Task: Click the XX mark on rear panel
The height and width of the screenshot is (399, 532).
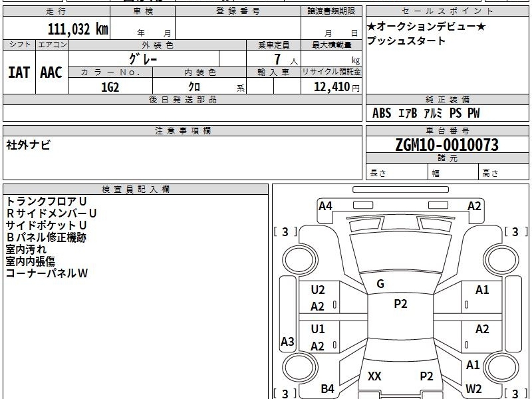Action: [x=374, y=376]
